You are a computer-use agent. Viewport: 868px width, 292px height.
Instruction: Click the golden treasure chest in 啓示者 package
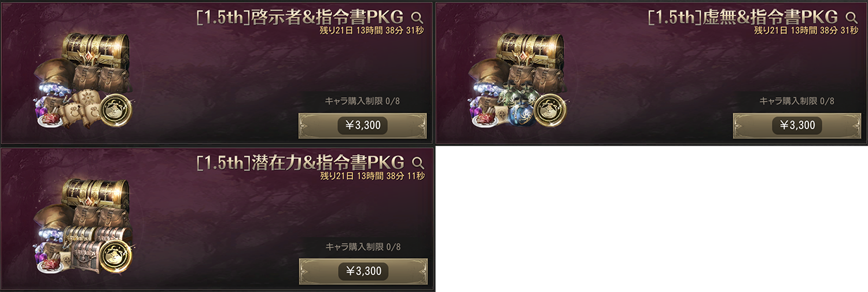tap(95, 48)
